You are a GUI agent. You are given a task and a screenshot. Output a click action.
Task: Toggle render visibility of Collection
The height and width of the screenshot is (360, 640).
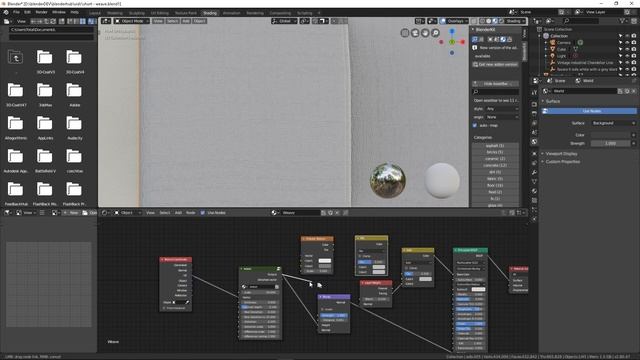[634, 36]
